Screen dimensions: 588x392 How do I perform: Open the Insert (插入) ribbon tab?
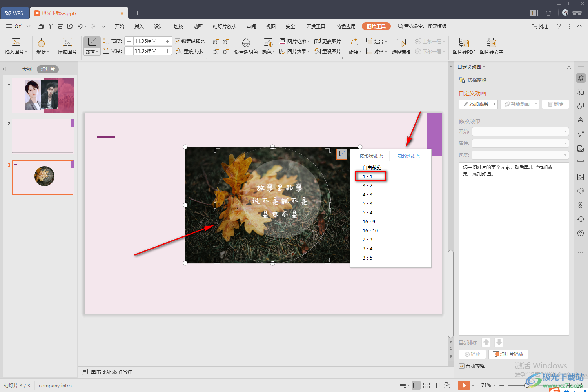pos(139,26)
